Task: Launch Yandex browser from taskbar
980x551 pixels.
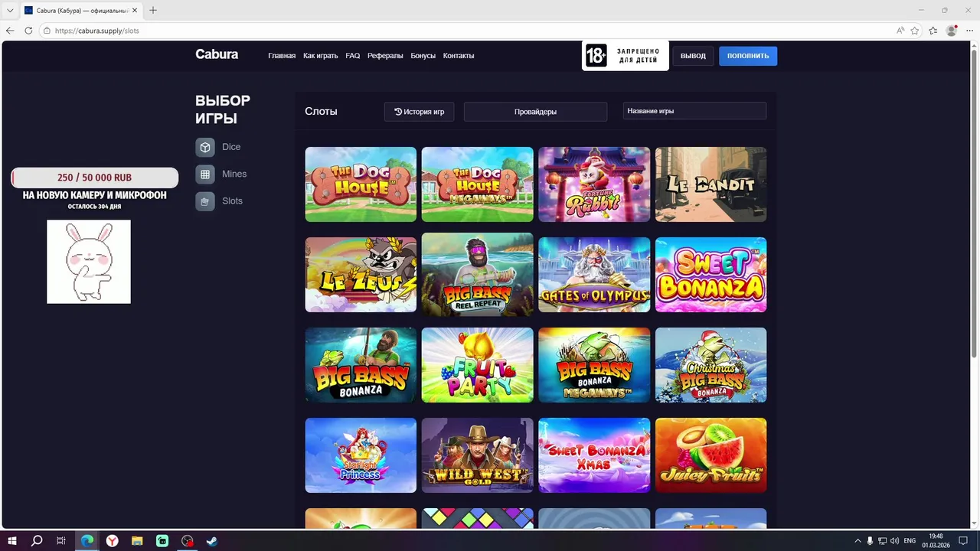Action: click(x=112, y=540)
